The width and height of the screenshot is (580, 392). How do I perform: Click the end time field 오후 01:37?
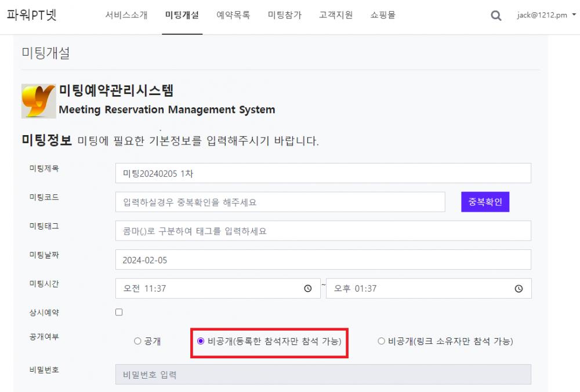tap(429, 288)
